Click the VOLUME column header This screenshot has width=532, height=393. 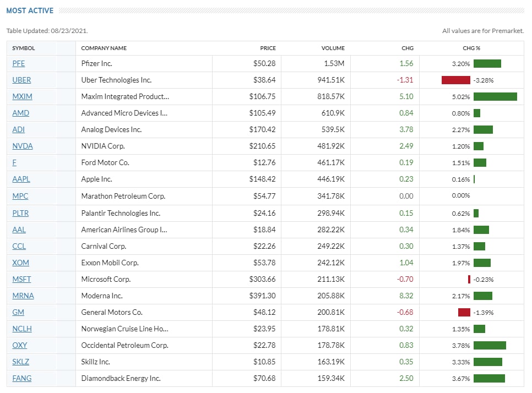pyautogui.click(x=333, y=48)
